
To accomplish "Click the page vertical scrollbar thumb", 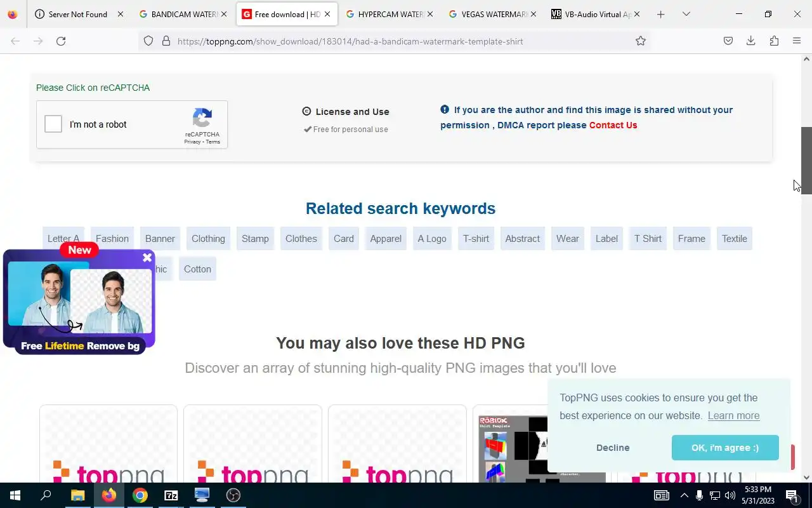I will (806, 160).
